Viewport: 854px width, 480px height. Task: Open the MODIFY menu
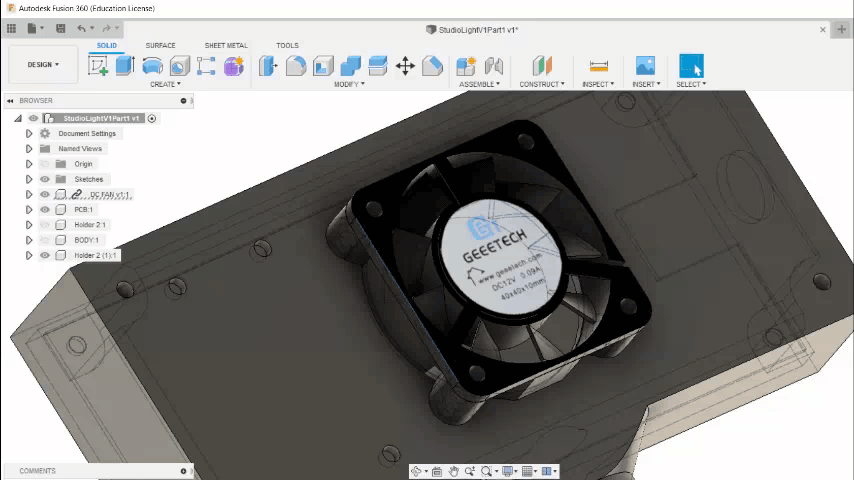(x=349, y=84)
